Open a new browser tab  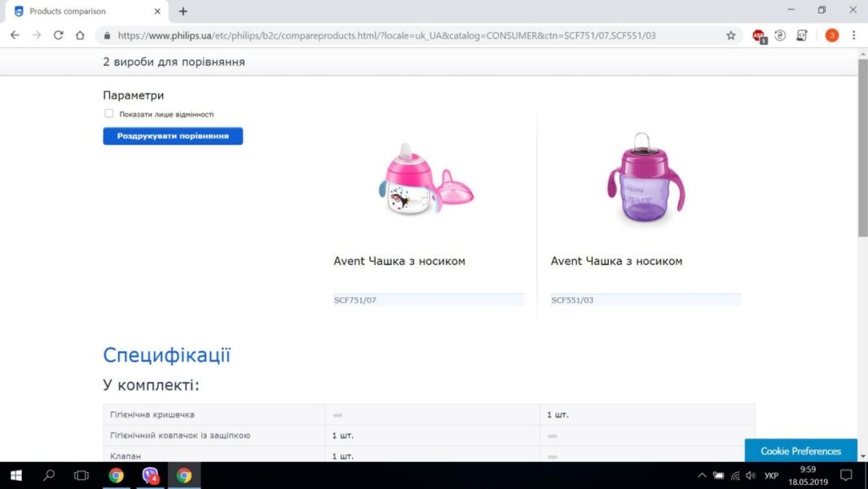click(x=183, y=11)
